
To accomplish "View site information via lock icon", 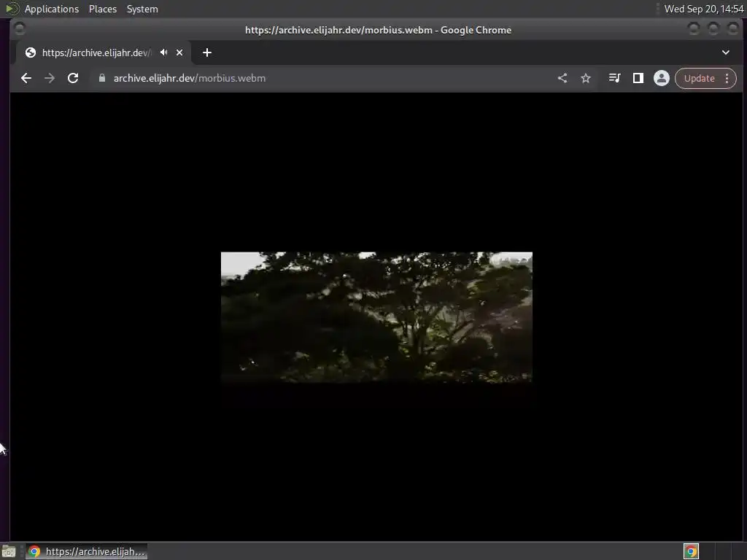I will (101, 78).
